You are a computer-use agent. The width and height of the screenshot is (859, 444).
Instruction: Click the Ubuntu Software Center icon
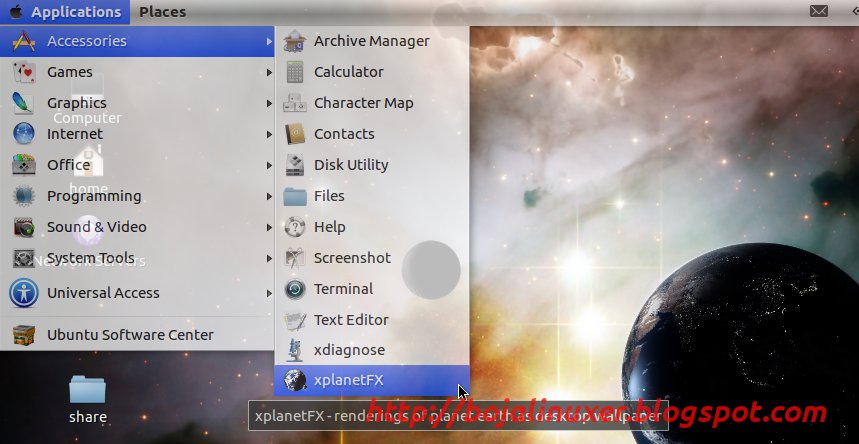coord(24,334)
